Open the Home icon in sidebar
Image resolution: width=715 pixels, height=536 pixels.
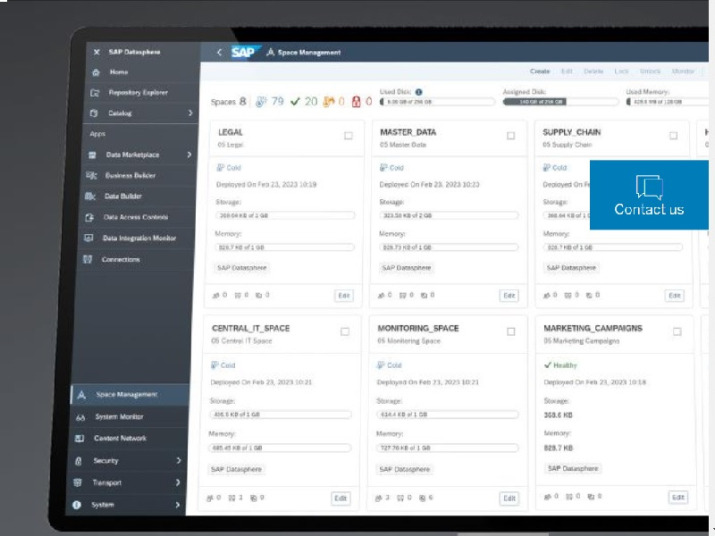click(x=96, y=72)
